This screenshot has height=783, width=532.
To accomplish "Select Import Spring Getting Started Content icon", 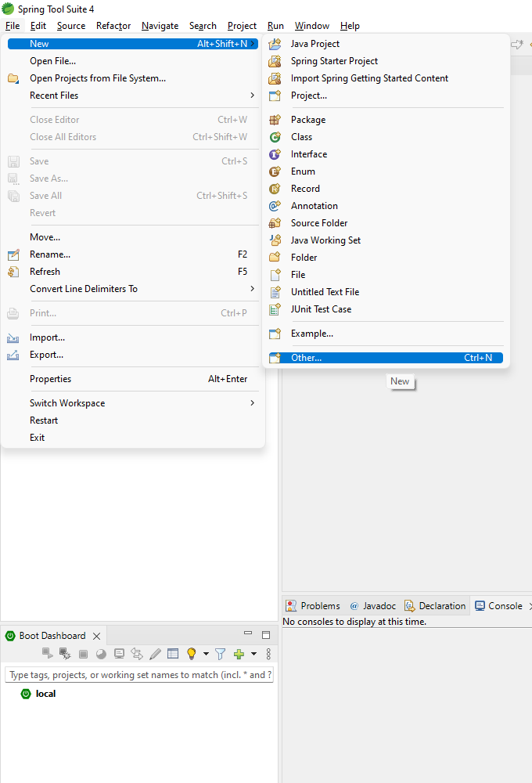I will click(275, 78).
